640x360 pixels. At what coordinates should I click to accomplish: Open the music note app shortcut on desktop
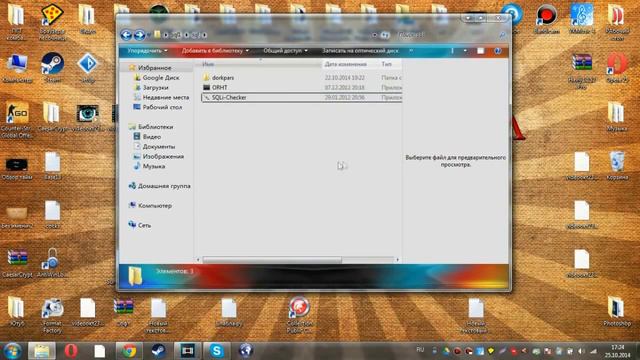coord(582,19)
